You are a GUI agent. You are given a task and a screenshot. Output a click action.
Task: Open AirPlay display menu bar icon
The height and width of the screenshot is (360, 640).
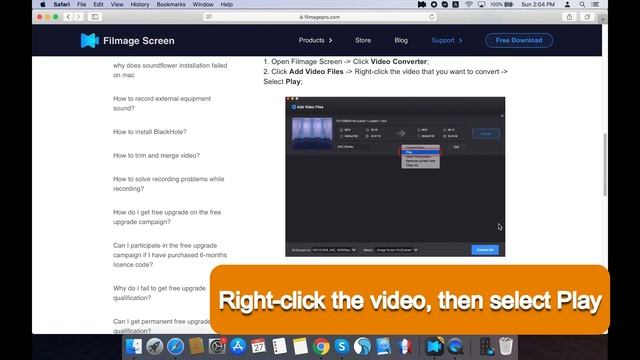point(482,4)
